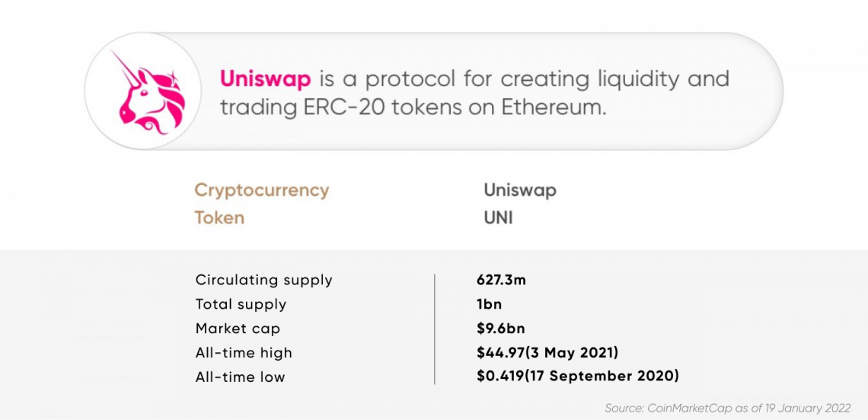Click the 'trading ERC-20 tokens on Ethereum' line

(x=413, y=107)
